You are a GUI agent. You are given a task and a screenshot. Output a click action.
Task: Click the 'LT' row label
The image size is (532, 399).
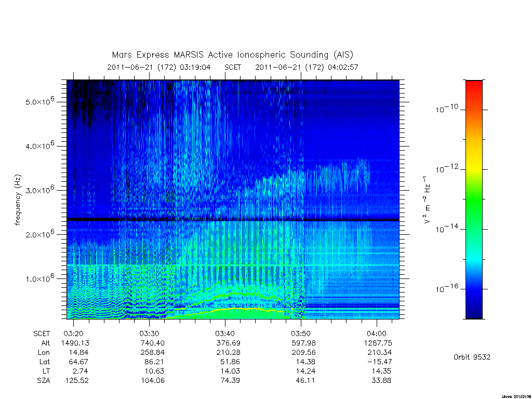pyautogui.click(x=46, y=371)
